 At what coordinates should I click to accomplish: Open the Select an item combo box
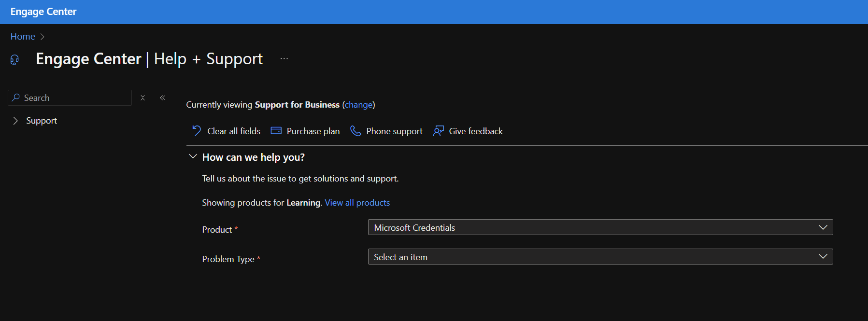click(600, 257)
